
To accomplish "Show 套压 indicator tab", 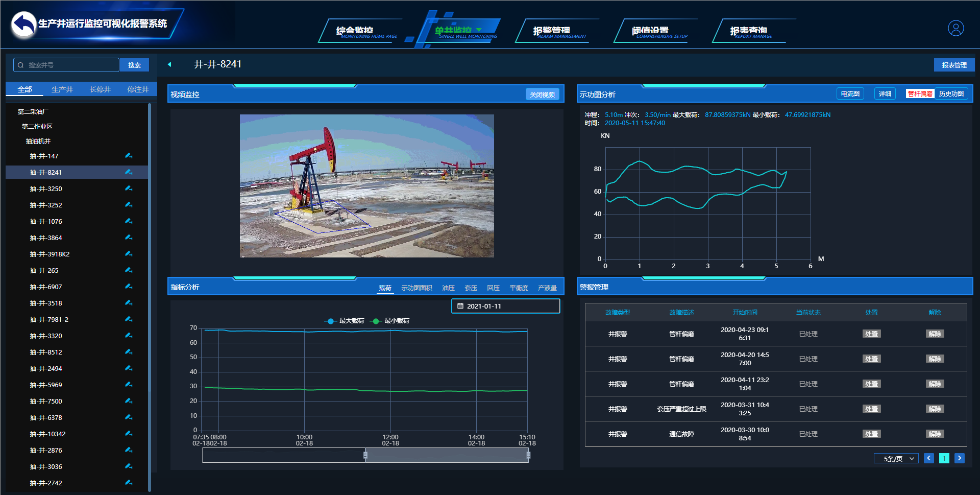I will 471,288.
